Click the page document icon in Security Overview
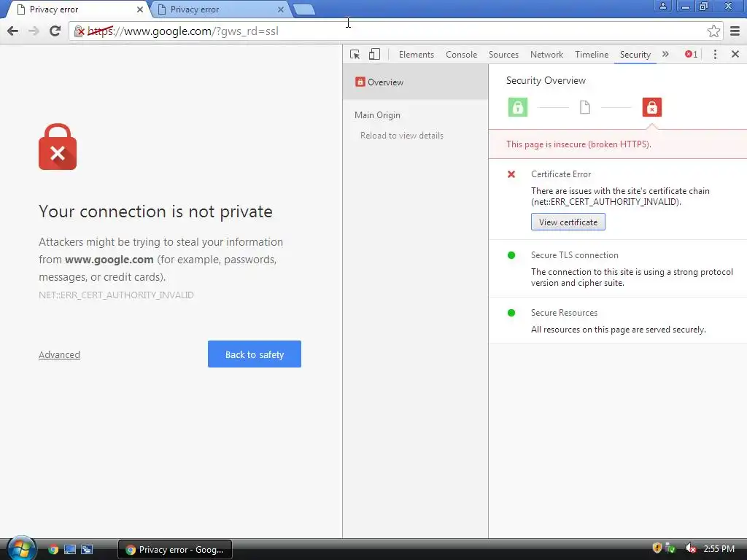The image size is (747, 560). tap(584, 107)
